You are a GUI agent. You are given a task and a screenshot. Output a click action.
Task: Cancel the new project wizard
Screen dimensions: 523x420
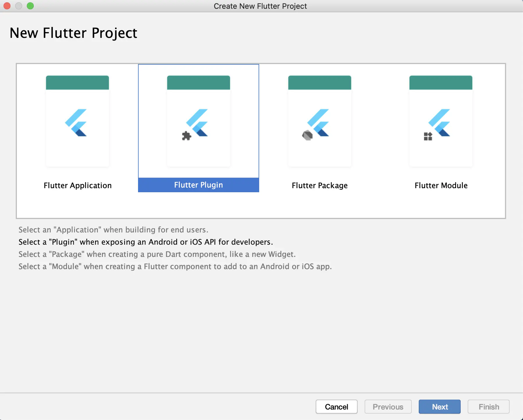[337, 407]
